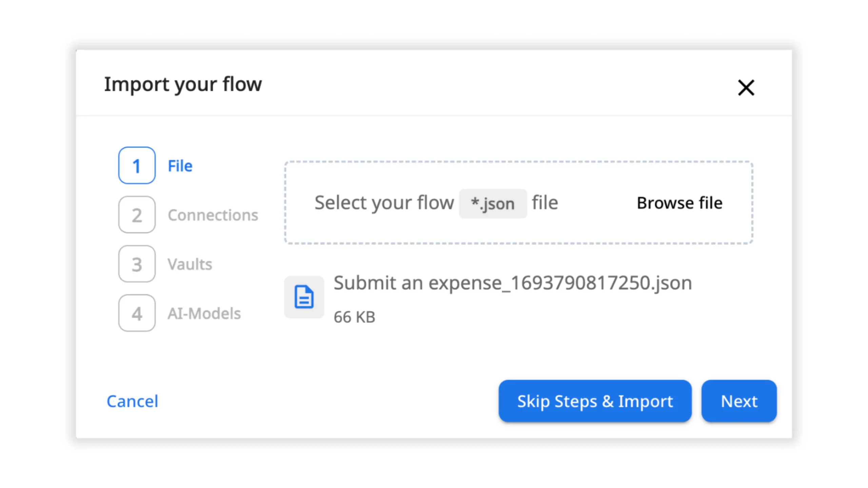Close the Import your flow dialog
Image resolution: width=868 pixels, height=488 pixels.
[x=746, y=87]
